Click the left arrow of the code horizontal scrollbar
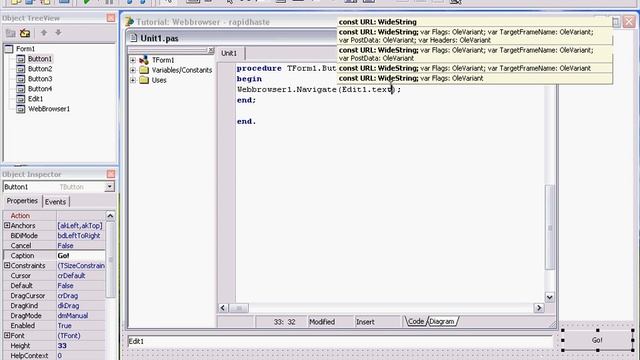Viewport: 640px width, 360px height. (x=223, y=308)
